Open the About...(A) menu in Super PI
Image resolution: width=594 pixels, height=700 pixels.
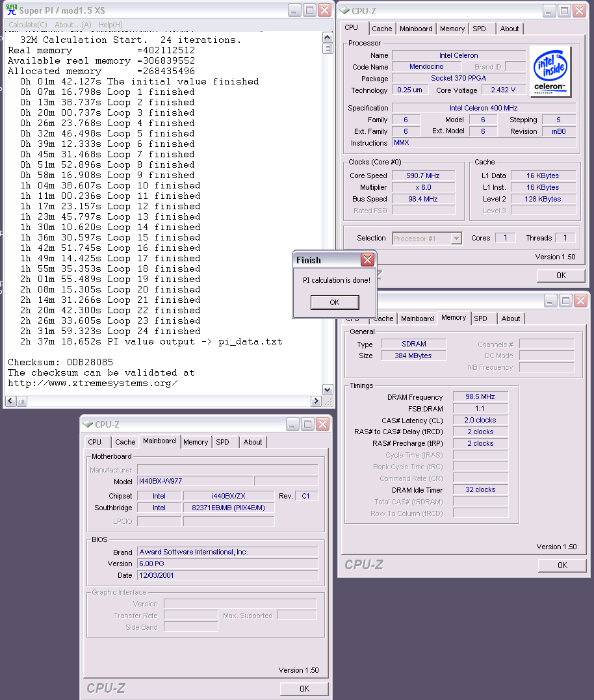pos(73,25)
